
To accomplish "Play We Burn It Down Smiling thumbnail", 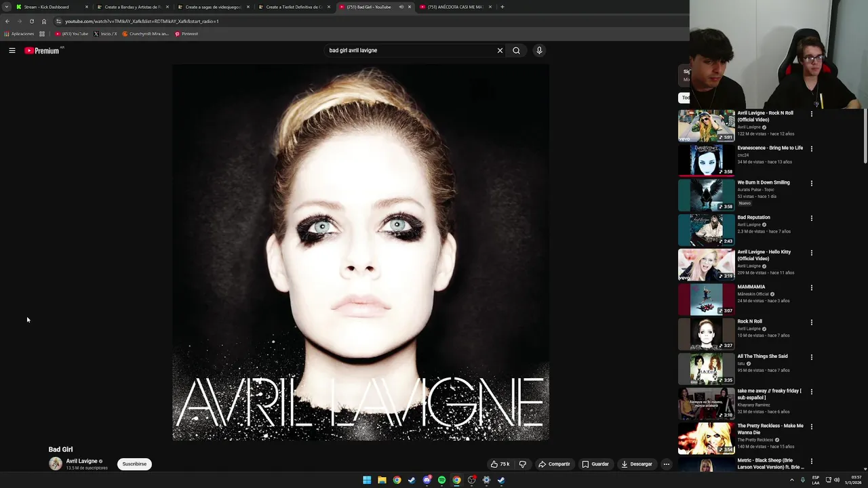I will pyautogui.click(x=706, y=195).
